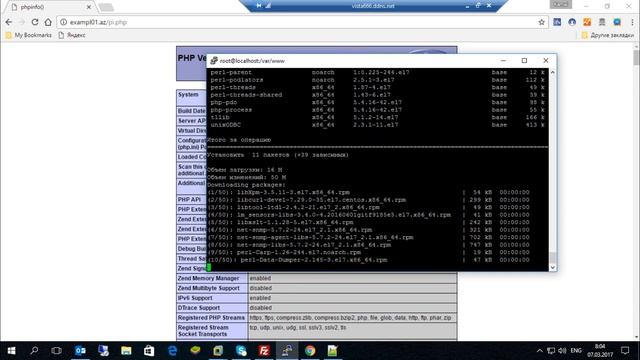Image resolution: width=640 pixels, height=360 pixels.
Task: Show hidden system tray icons
Action: pyautogui.click(x=540, y=350)
